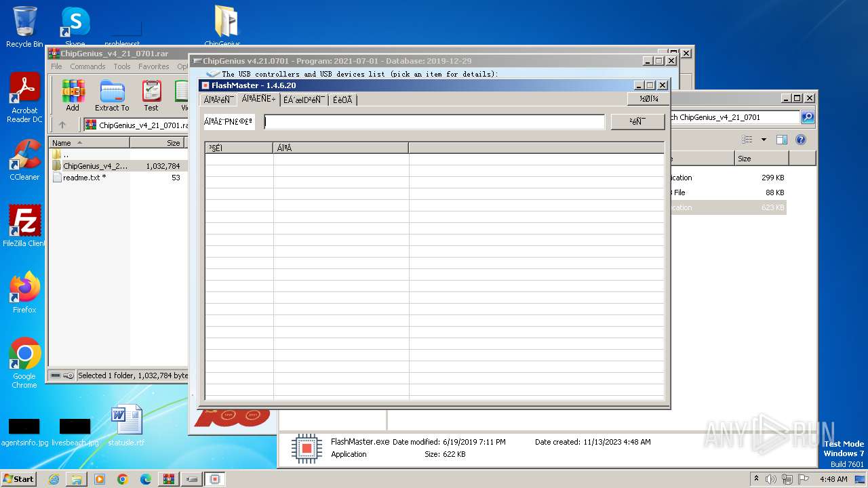
Task: Click the search magnifier icon in Explorer window
Action: click(808, 117)
